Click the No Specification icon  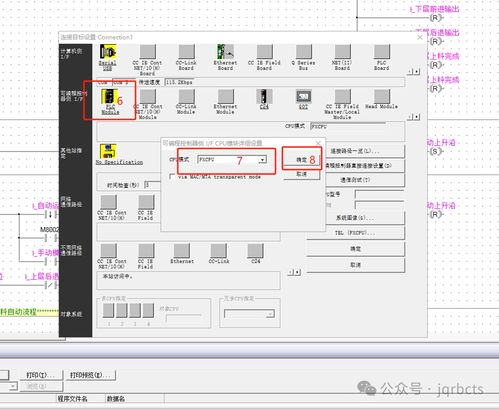click(108, 151)
